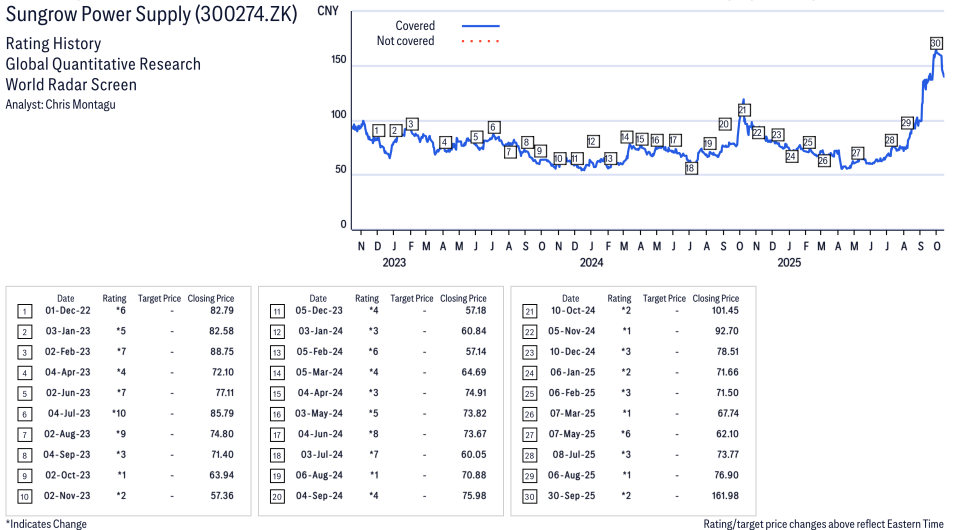Click the blue Covered legend line
The width and height of the screenshot is (955, 530).
coord(480,26)
